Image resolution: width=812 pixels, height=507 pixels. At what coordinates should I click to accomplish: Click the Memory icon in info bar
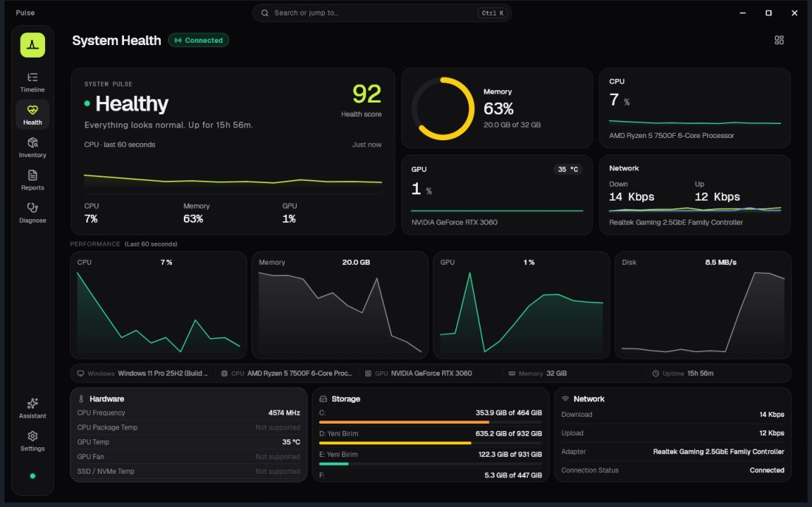[512, 373]
